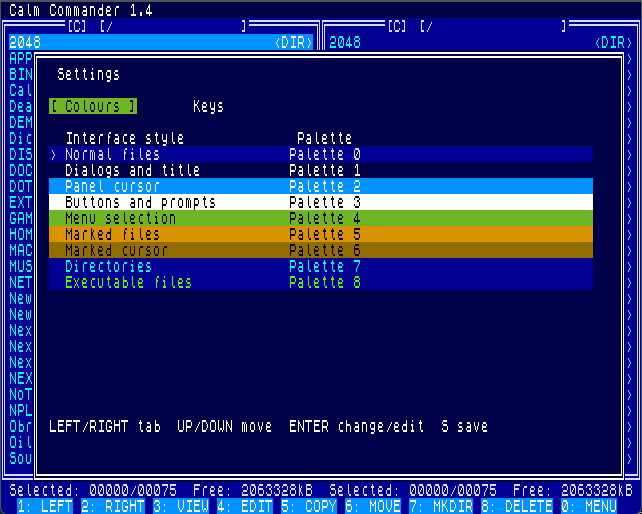Select the Executable files style row
The height and width of the screenshot is (514, 642).
point(321,282)
